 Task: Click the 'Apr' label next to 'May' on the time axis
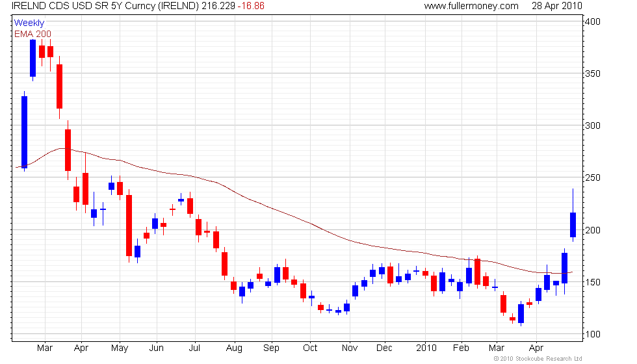(x=81, y=348)
